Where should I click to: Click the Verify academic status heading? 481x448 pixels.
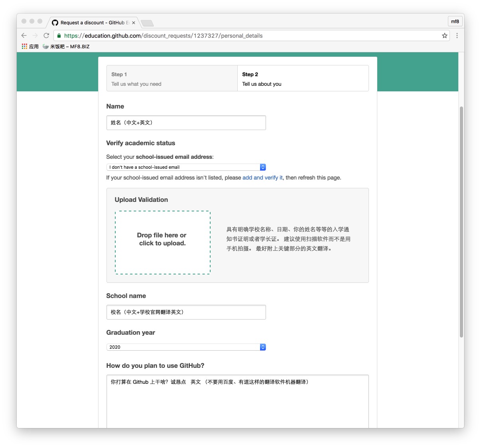coord(140,143)
